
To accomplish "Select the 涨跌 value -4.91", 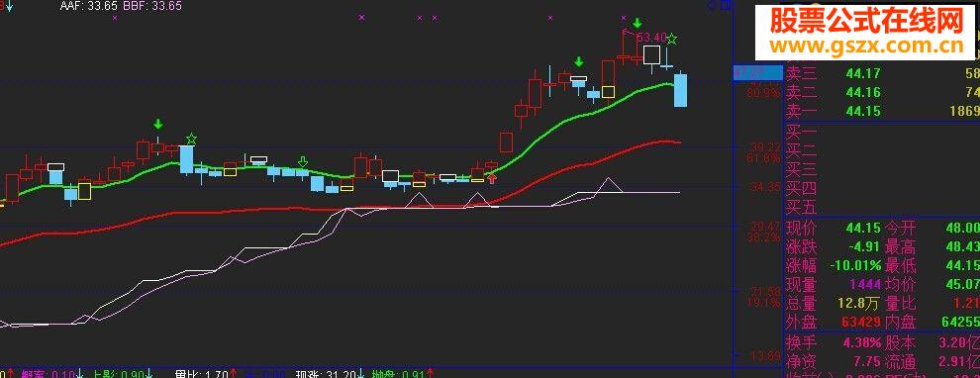I will click(865, 246).
